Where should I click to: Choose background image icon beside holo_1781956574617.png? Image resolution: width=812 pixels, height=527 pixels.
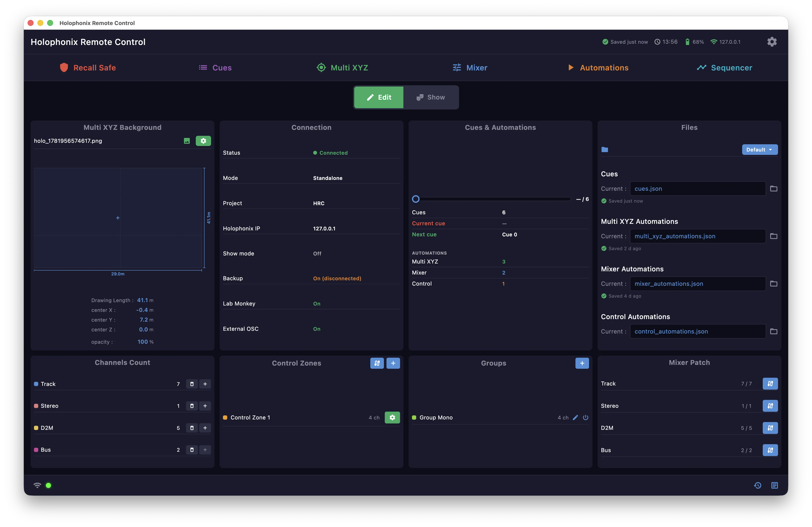[x=187, y=141]
